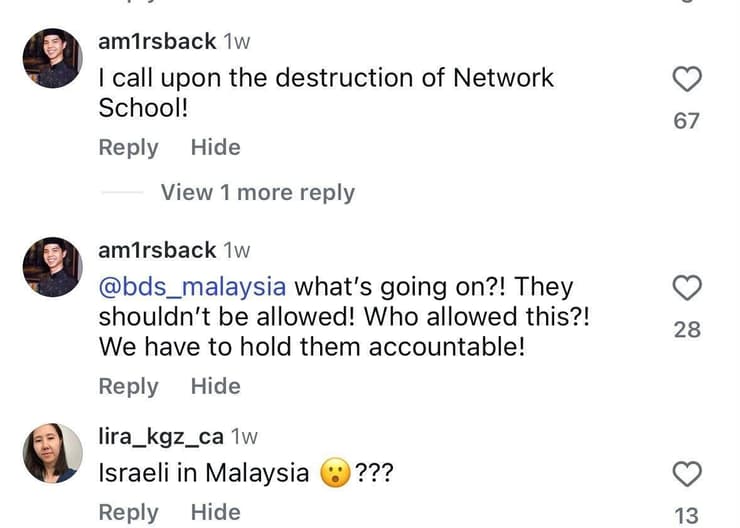The width and height of the screenshot is (740, 528).
Task: Reply to the 'Network School' comment
Action: [128, 148]
